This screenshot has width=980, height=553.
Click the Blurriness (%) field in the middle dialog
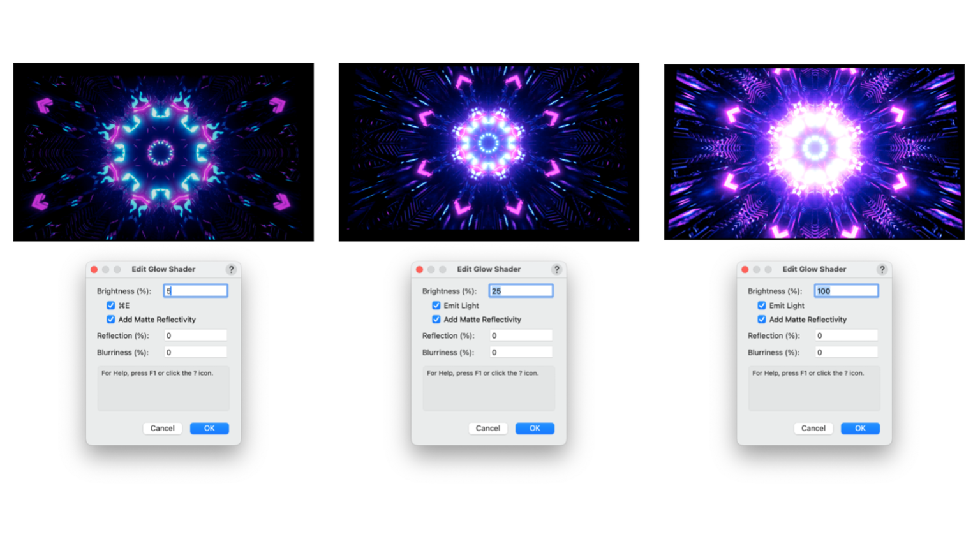(521, 352)
